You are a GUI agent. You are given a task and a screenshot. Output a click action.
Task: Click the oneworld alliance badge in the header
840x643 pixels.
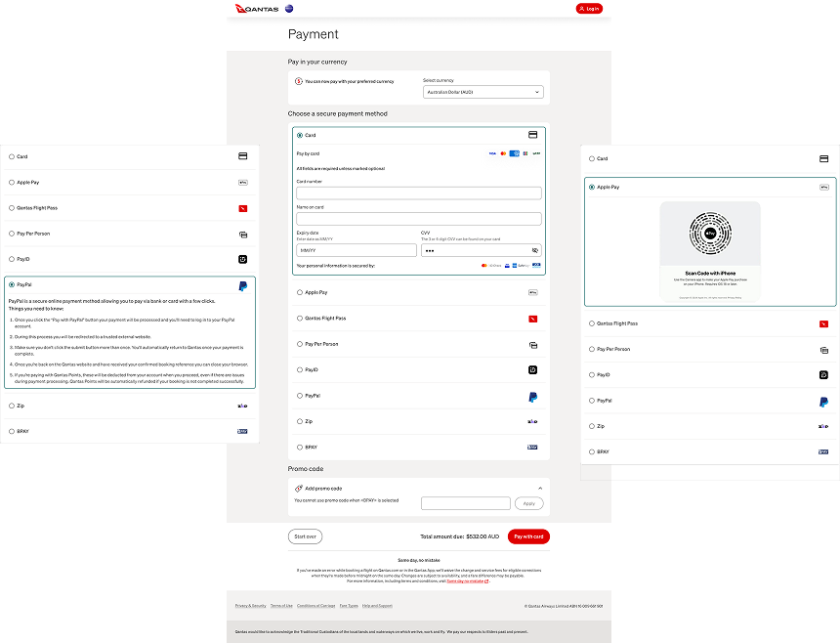point(289,9)
